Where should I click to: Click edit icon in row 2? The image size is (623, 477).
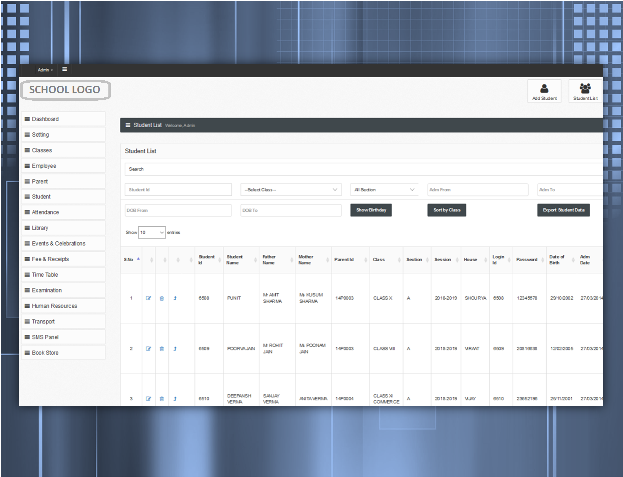(x=148, y=349)
